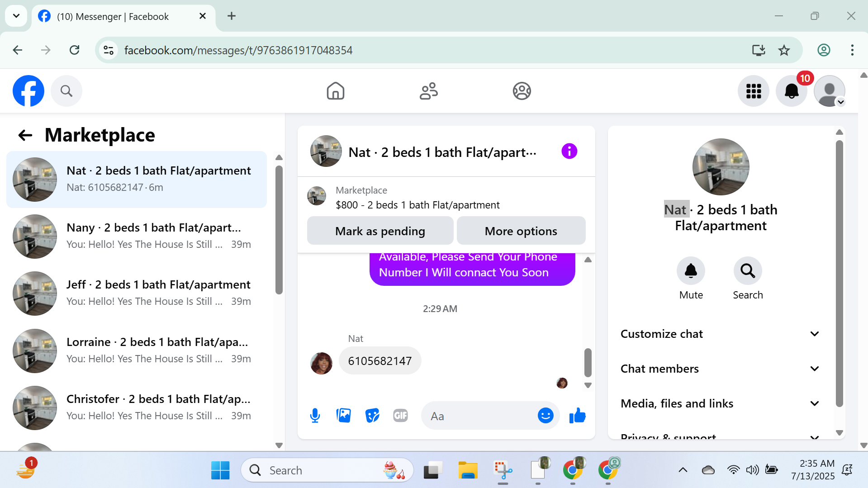
Task: Open volume speaker icon in system tray
Action: click(752, 470)
